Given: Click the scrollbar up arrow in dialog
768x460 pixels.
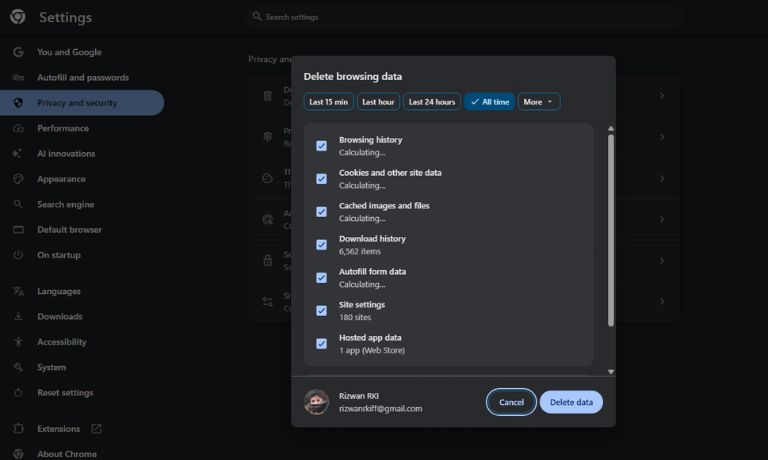Looking at the screenshot, I should (611, 128).
